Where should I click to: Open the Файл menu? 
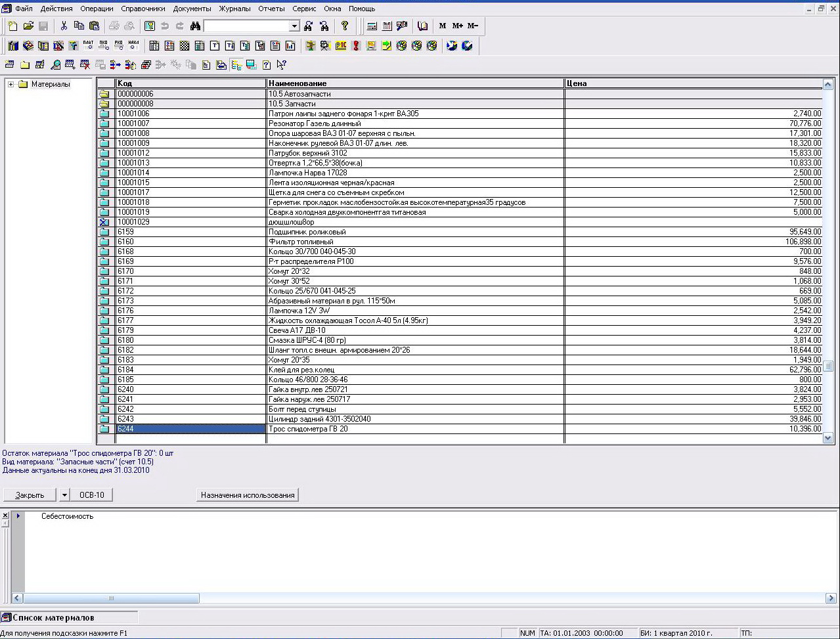pos(24,9)
